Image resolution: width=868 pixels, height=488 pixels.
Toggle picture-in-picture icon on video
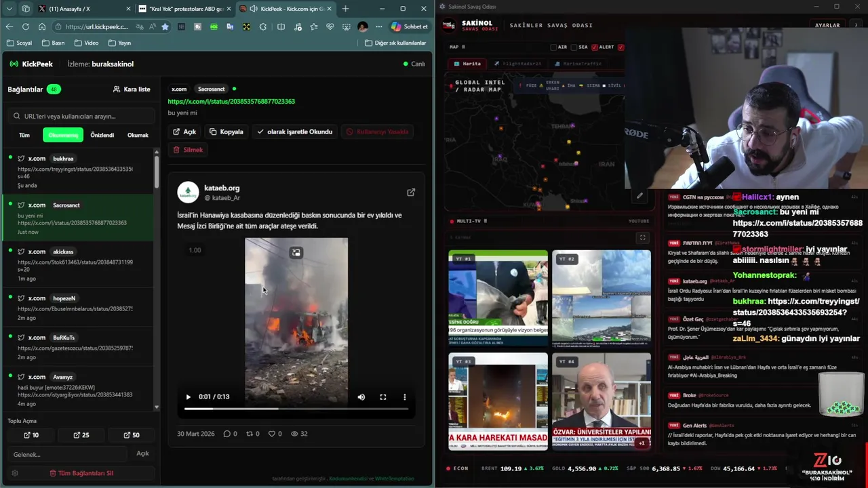(x=296, y=253)
